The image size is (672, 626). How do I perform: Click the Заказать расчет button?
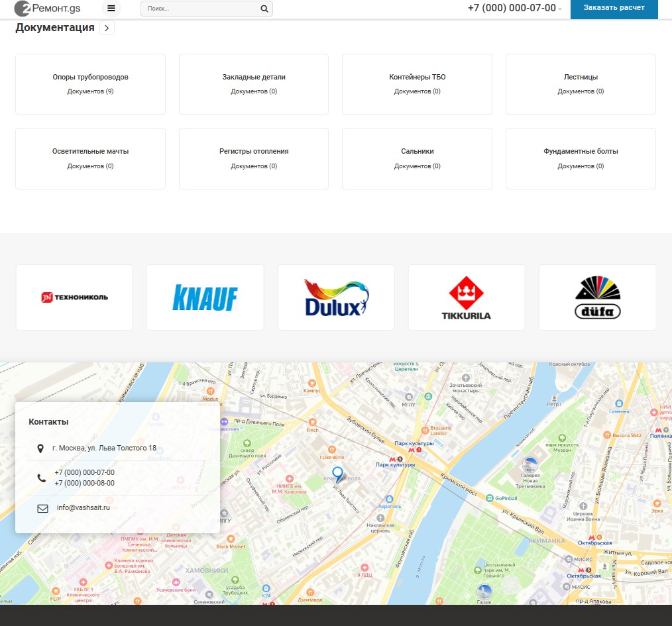point(614,9)
